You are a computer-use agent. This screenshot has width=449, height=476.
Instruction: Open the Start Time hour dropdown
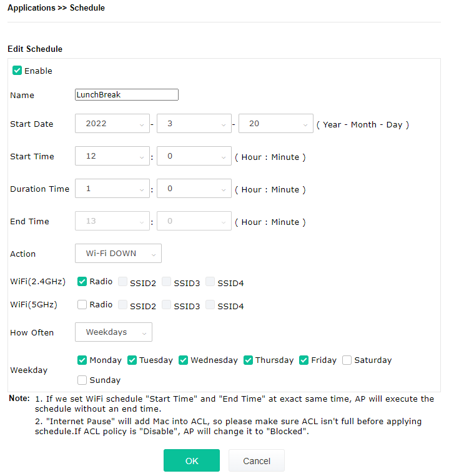112,156
